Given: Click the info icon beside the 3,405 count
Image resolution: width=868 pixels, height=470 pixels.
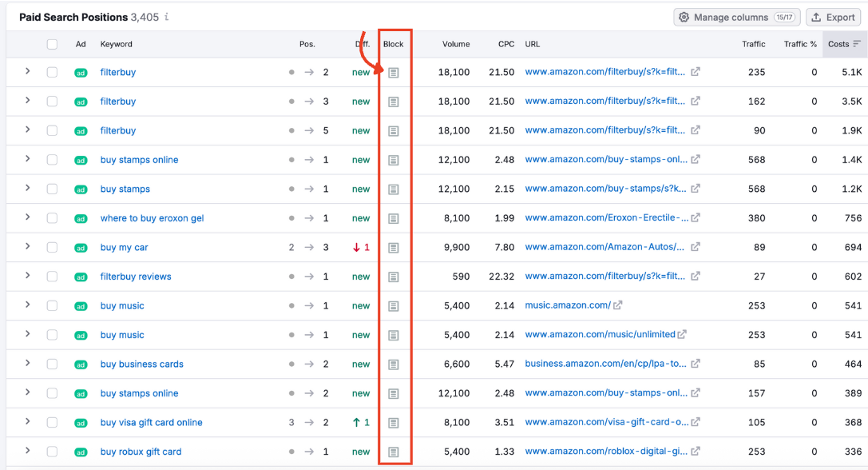Looking at the screenshot, I should [x=164, y=17].
